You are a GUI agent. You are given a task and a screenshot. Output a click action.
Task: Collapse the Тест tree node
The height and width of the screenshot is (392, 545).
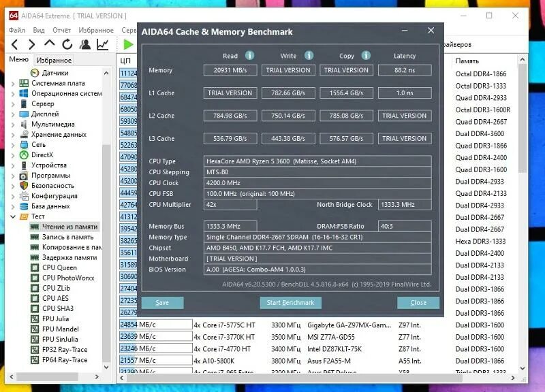13,216
